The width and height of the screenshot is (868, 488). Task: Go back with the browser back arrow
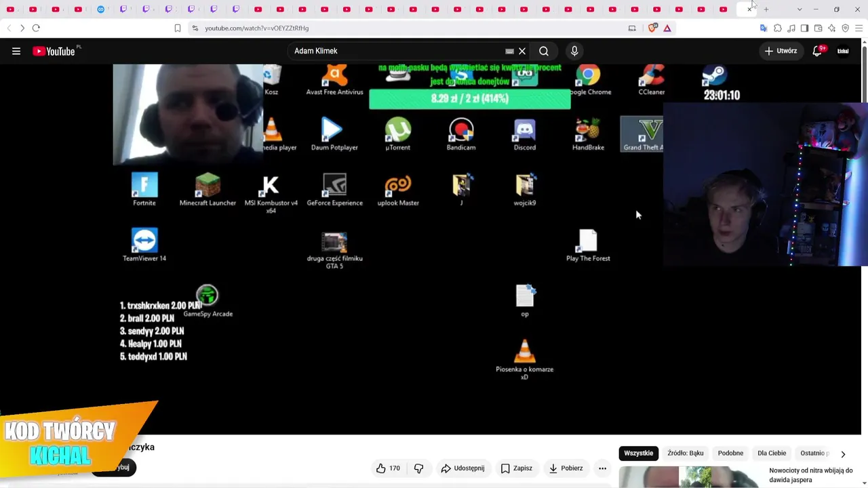pos(8,28)
